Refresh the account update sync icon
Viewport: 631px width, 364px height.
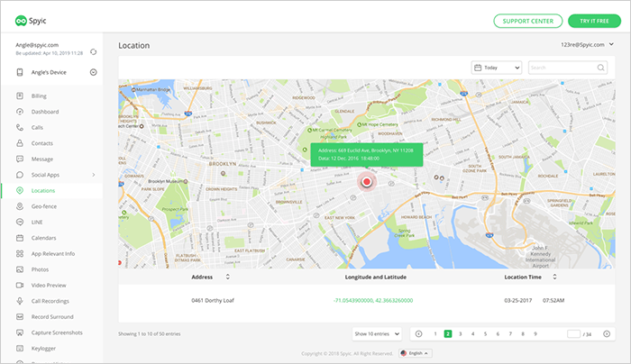coord(94,52)
